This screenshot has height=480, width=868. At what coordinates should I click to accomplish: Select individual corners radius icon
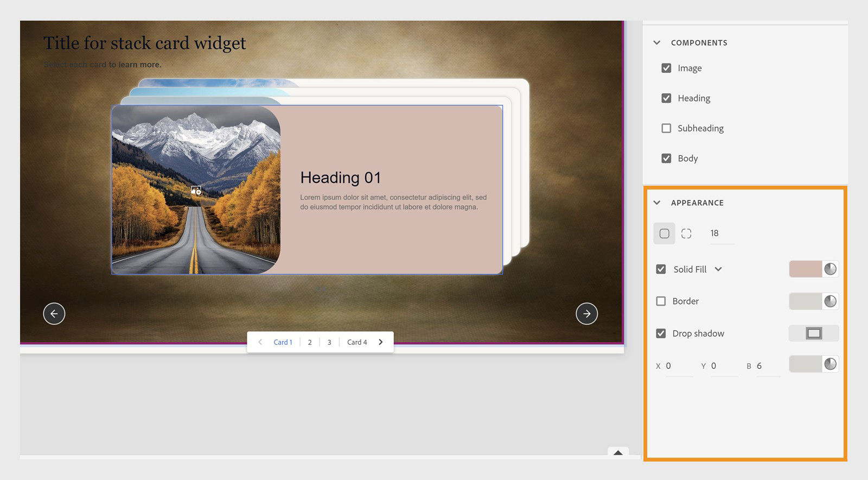coord(686,233)
